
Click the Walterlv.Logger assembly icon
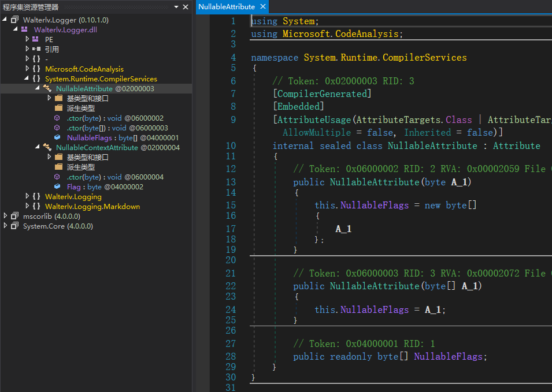tap(15, 20)
